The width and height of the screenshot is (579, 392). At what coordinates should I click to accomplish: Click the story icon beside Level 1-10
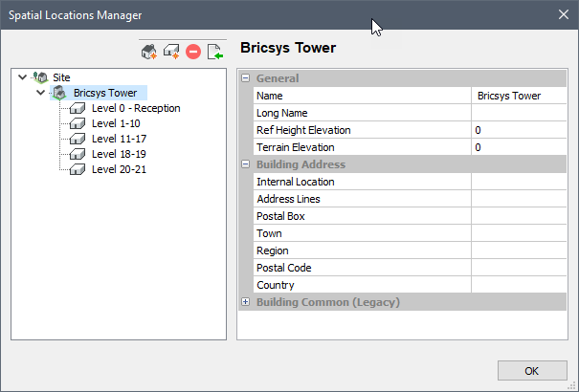78,123
